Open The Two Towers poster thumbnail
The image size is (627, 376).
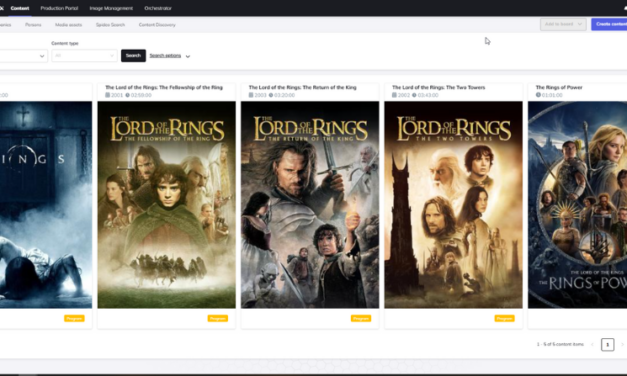453,205
